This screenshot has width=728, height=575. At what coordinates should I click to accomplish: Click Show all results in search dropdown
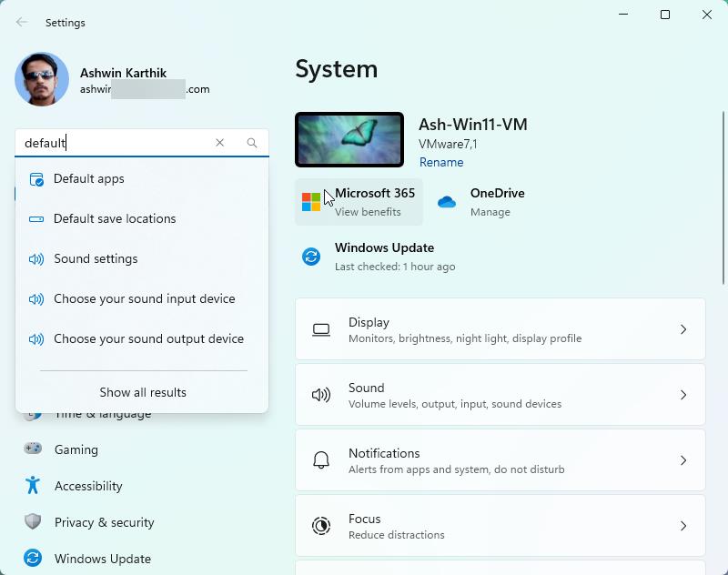coord(142,392)
